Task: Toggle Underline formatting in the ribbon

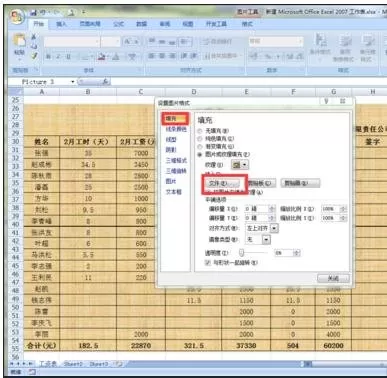Action: tap(68, 57)
